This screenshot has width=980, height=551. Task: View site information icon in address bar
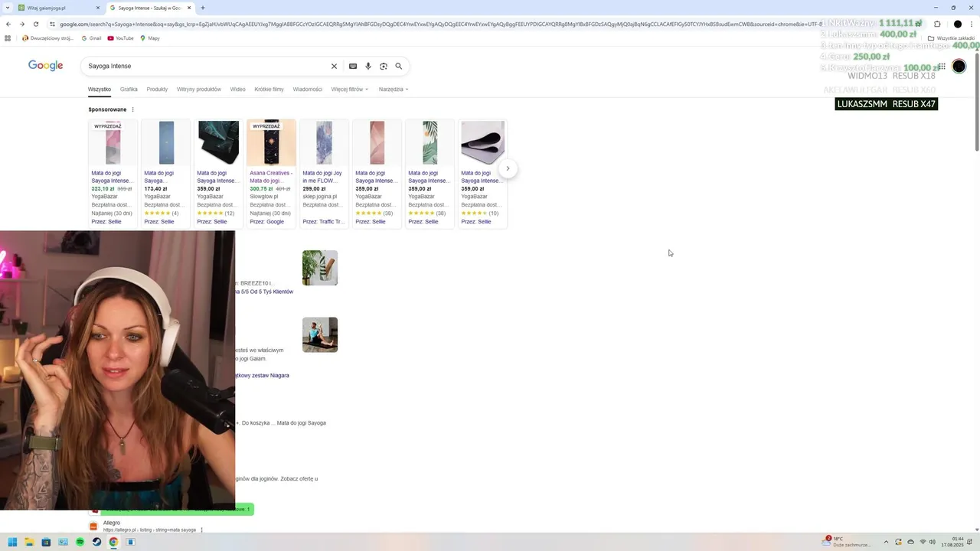52,24
